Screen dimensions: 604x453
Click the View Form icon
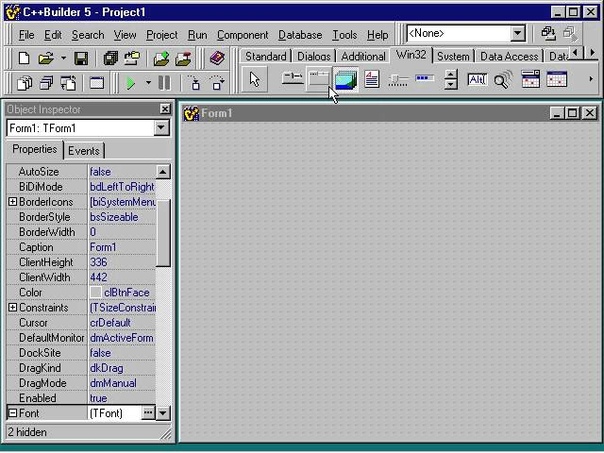47,83
